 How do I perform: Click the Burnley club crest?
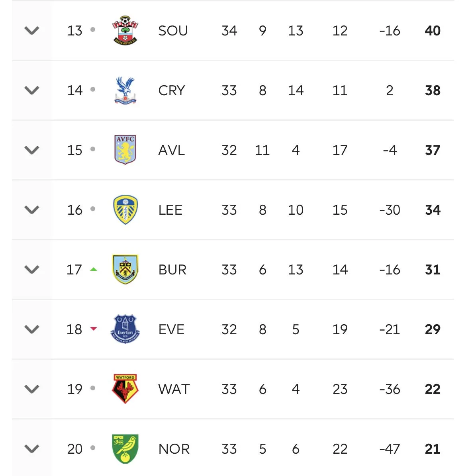125,269
